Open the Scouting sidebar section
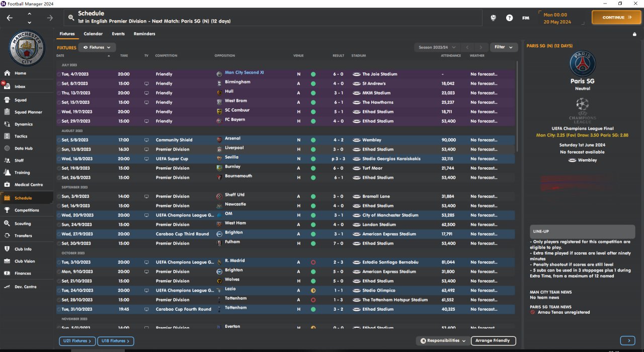This screenshot has width=644, height=352. point(23,224)
